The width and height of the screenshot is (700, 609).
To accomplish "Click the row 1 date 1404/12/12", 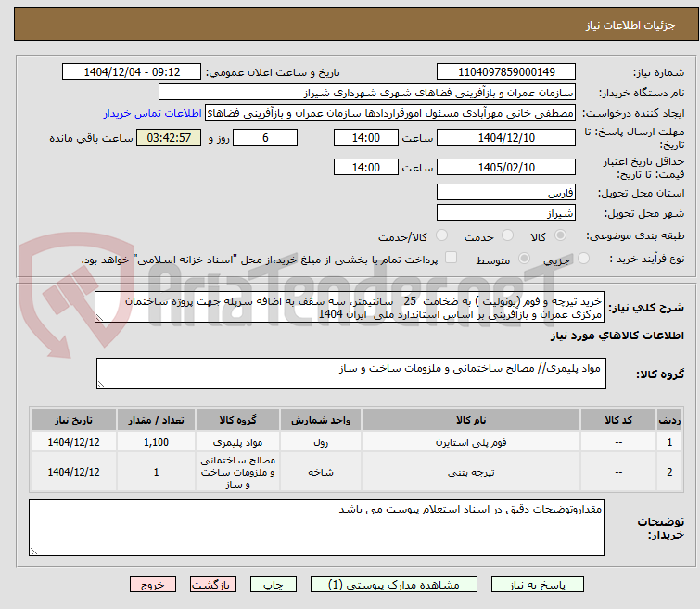I will coord(73,442).
